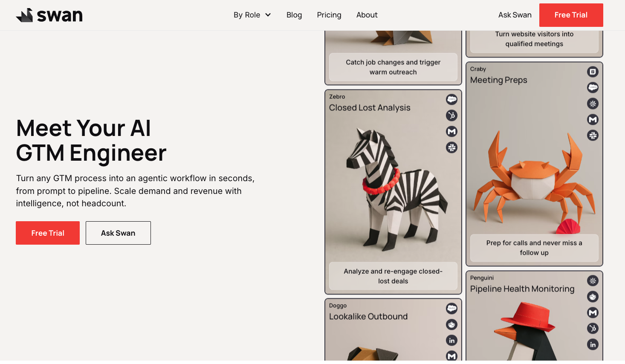Screen dimensions: 625x364
Task: Click the outlined Ask Swan hero button
Action: (118, 233)
